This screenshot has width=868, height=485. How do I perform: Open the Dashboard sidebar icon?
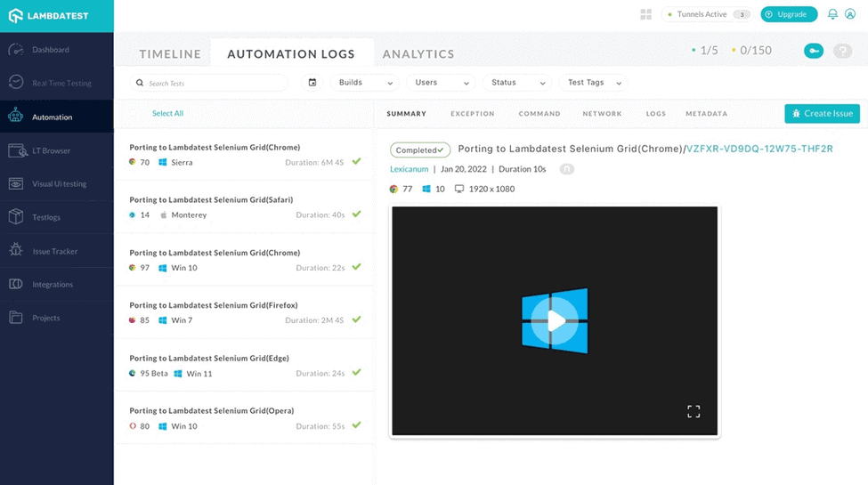16,50
